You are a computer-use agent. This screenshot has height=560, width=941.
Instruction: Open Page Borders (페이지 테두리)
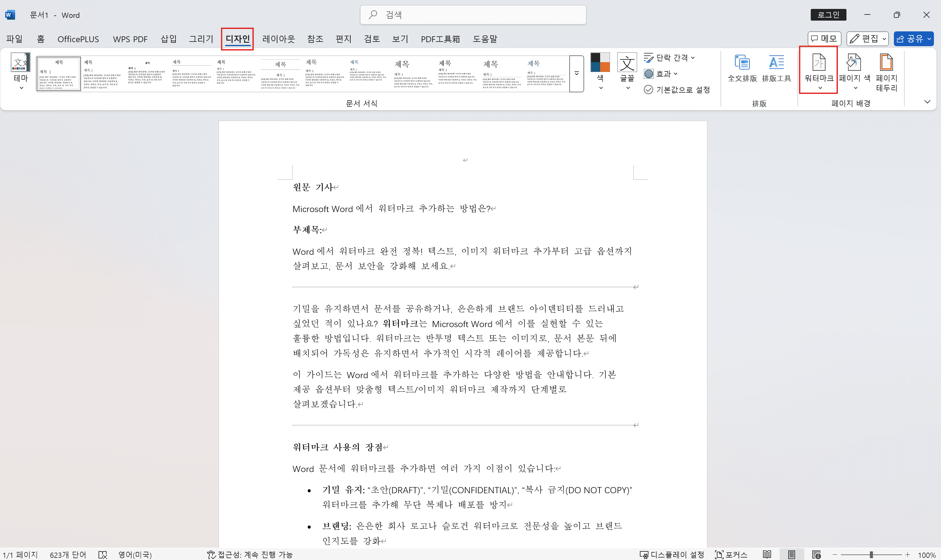click(886, 72)
